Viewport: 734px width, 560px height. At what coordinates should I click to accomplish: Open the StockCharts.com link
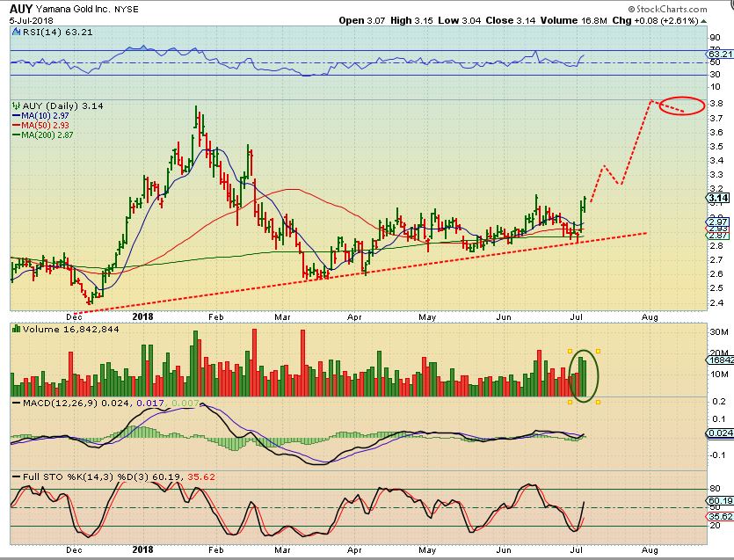(667, 9)
